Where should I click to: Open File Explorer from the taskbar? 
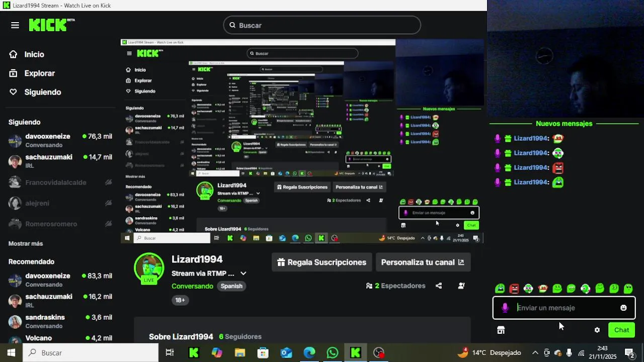(x=240, y=353)
